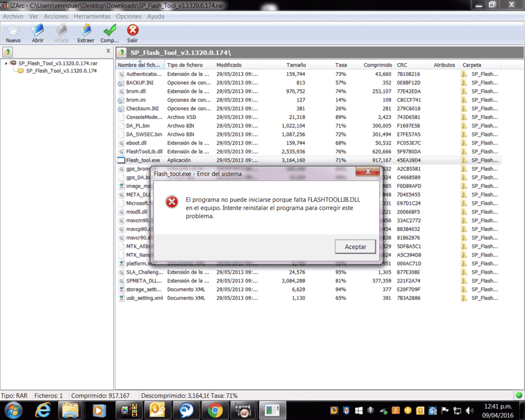Open the Ver menu
The image size is (525, 420).
point(33,16)
